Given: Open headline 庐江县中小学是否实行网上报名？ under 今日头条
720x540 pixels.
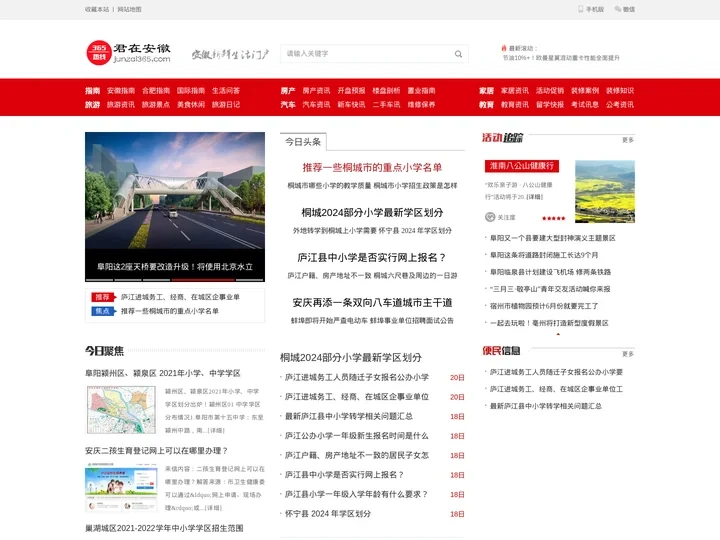Looking at the screenshot, I should [372, 258].
